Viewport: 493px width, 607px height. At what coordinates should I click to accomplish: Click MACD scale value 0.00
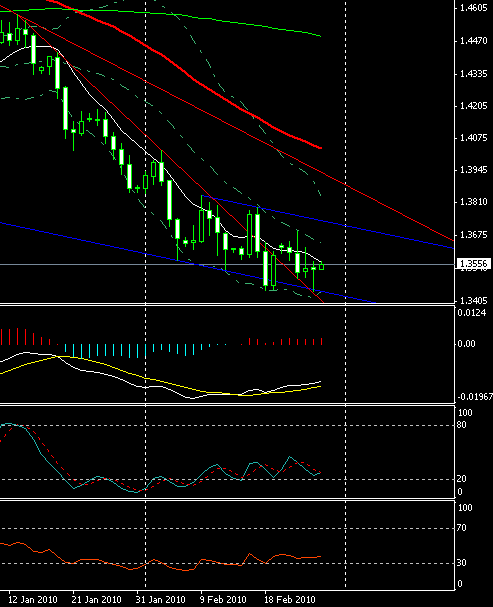[x=466, y=344]
